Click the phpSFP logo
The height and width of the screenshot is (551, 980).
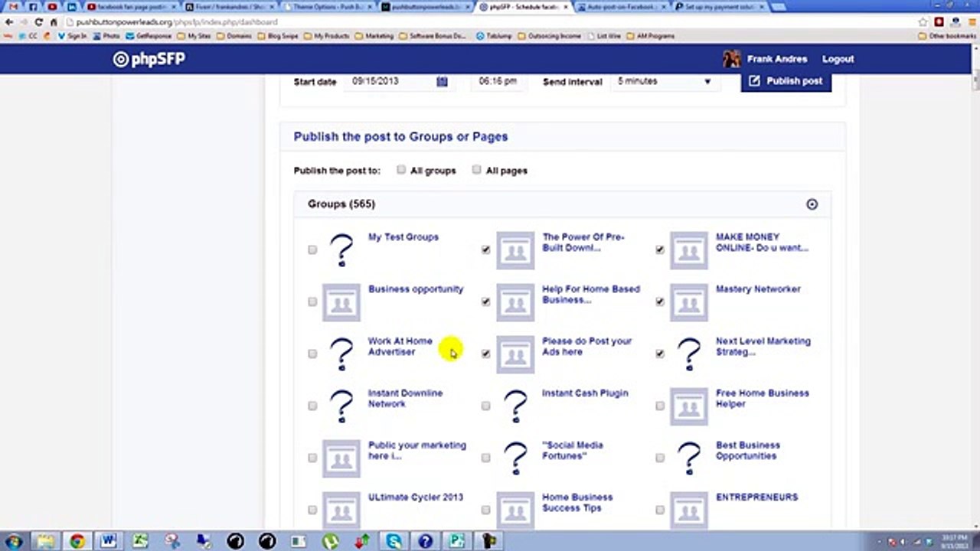click(x=149, y=59)
